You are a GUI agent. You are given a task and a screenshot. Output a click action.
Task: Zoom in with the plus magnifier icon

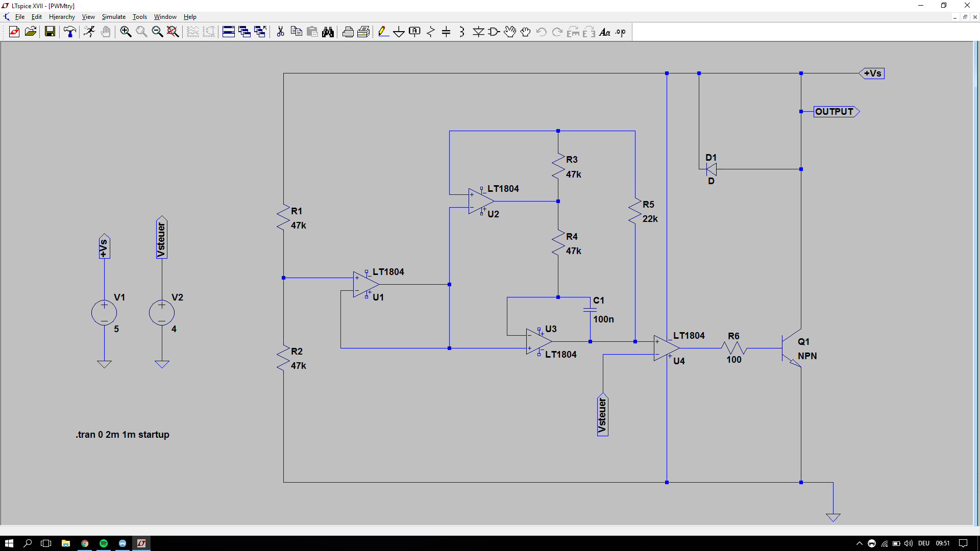tap(126, 32)
